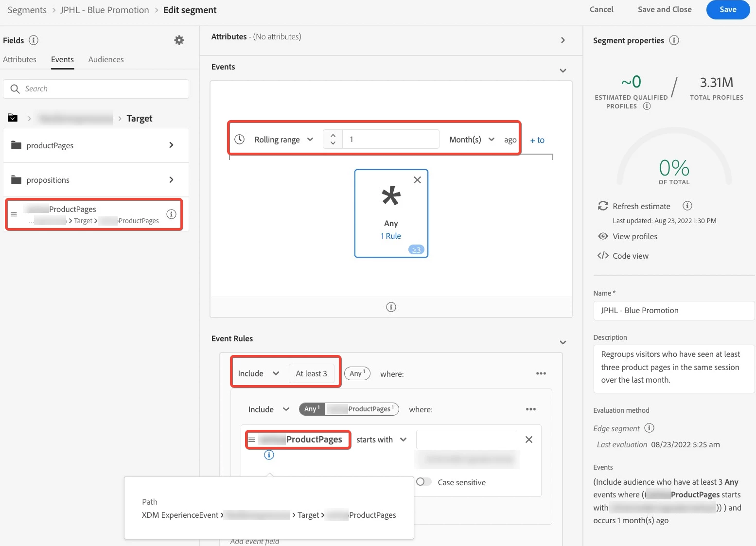Expand the Attributes section chevron
The height and width of the screenshot is (546, 756).
pos(563,40)
